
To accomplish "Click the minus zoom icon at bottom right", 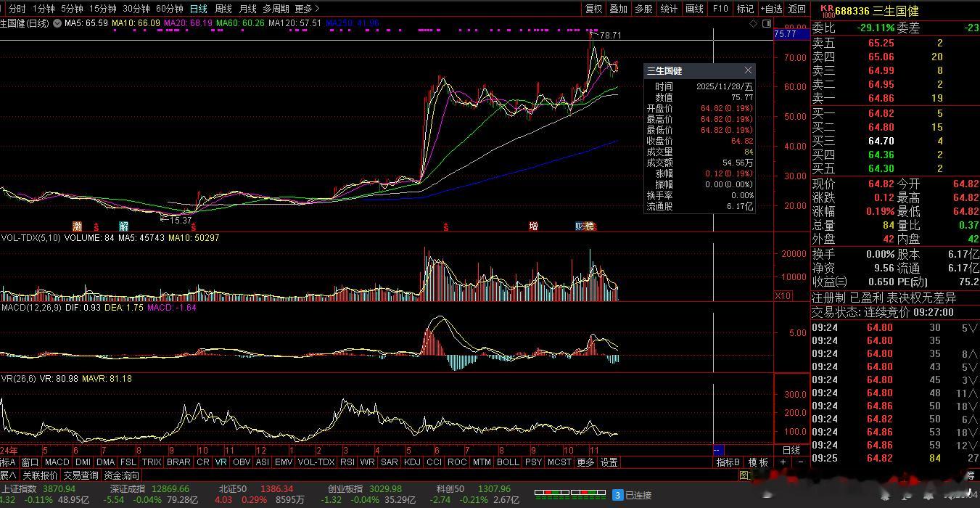I will click(801, 462).
